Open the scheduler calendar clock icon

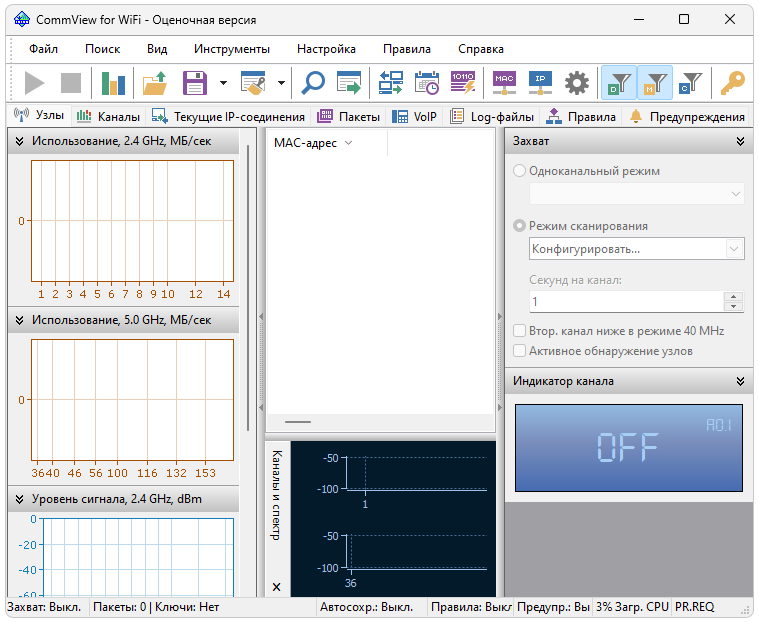(427, 83)
